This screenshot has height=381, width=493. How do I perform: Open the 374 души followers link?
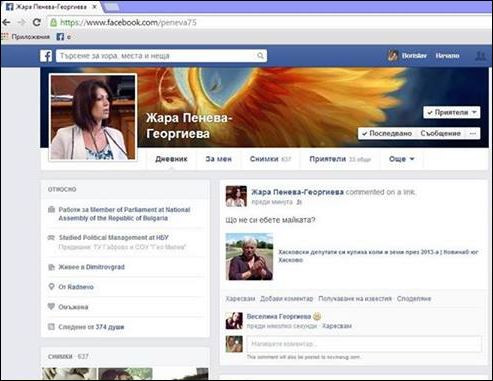[x=110, y=327]
